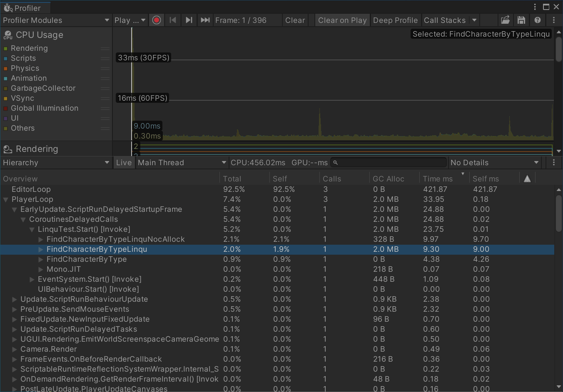Open toolbar kebab options menu
Screen dimensions: 563x392
pos(553,20)
